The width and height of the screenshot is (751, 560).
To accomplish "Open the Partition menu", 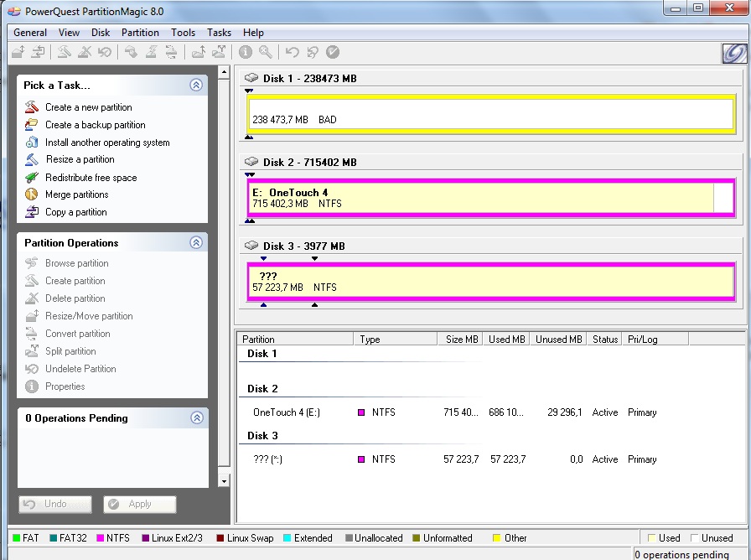I will pos(140,33).
